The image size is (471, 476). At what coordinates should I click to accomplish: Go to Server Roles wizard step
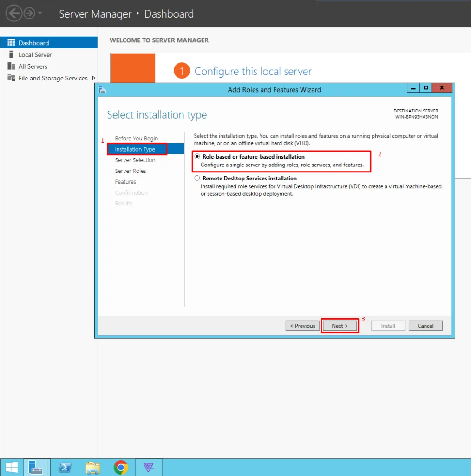tap(131, 171)
